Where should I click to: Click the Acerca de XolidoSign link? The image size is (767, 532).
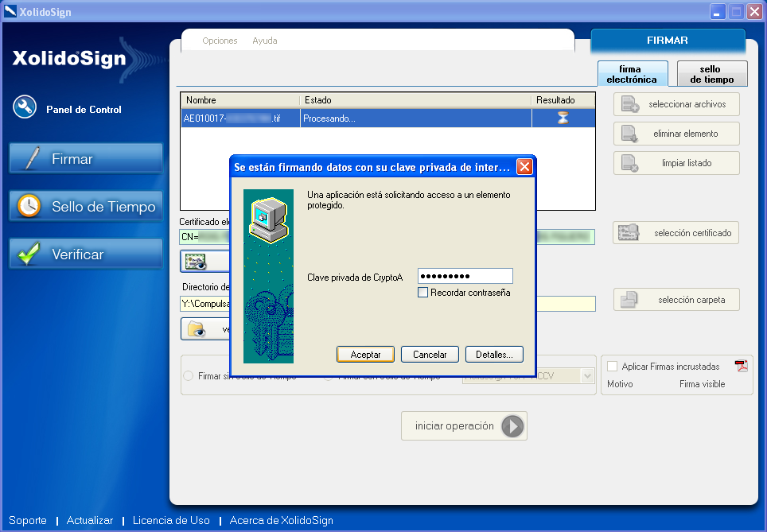[x=282, y=520]
